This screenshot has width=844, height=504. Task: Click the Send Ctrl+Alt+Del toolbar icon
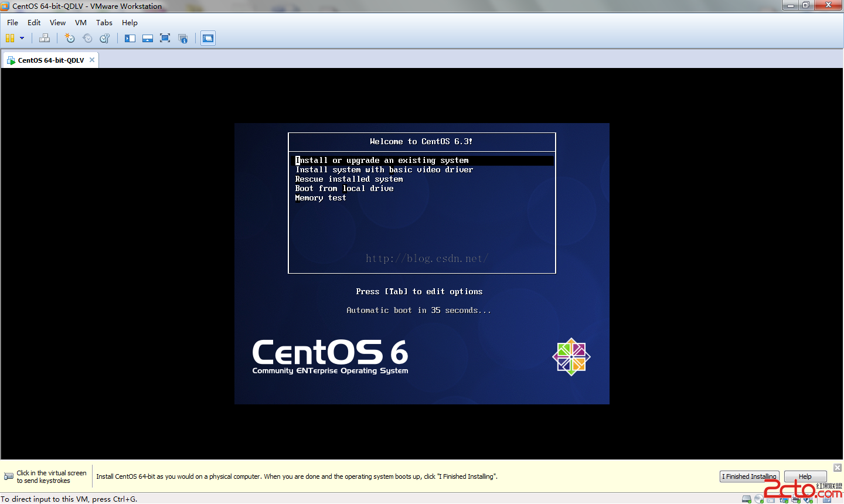(45, 38)
